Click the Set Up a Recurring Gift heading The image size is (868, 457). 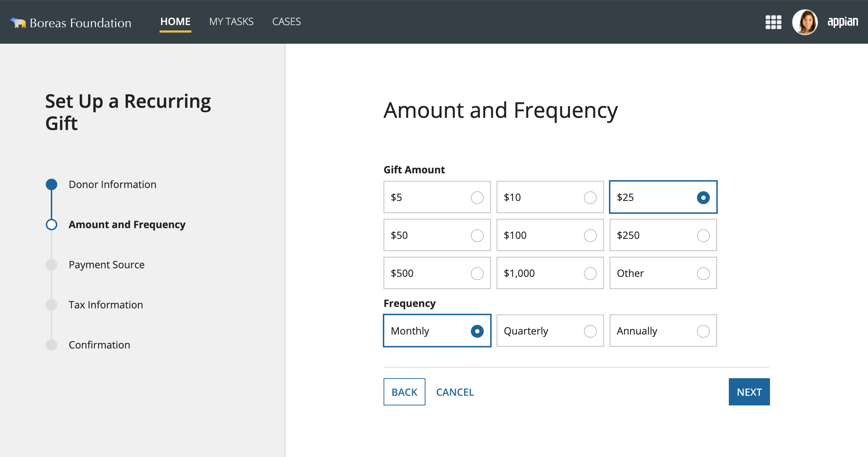(x=128, y=112)
